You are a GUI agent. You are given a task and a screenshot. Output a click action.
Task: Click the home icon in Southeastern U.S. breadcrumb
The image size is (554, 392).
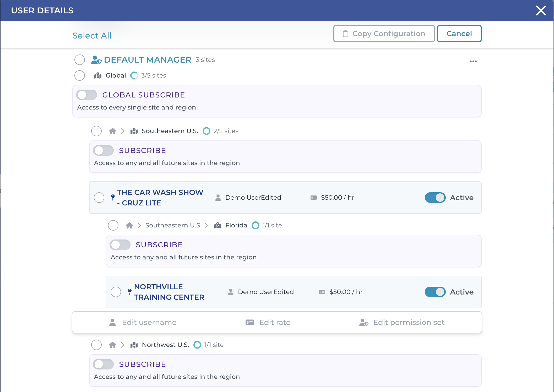pyautogui.click(x=112, y=131)
